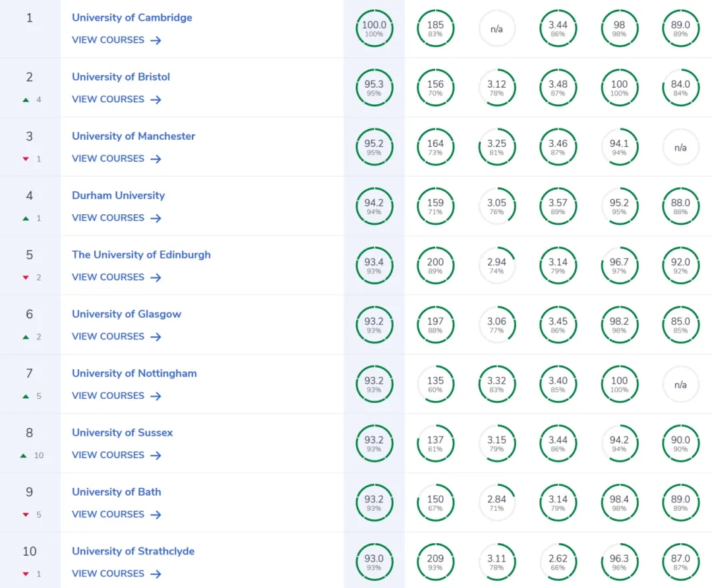This screenshot has height=588, width=712.
Task: Click View Courses arrow for Bristol
Action: point(156,100)
